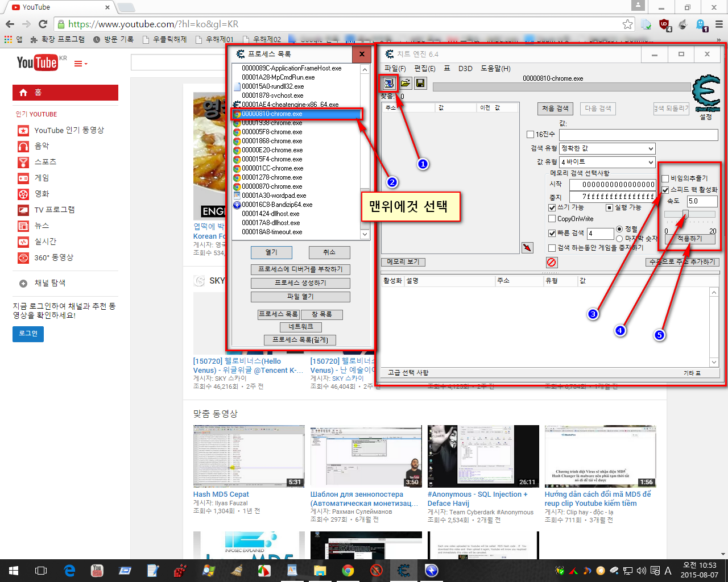Click the volume icon in the system tray
This screenshot has width=728, height=582.
[x=641, y=571]
